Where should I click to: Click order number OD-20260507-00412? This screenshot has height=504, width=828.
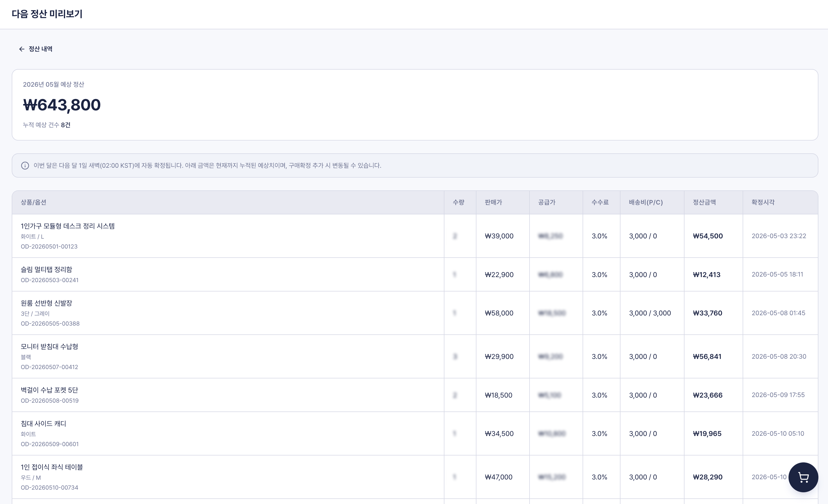pyautogui.click(x=49, y=367)
